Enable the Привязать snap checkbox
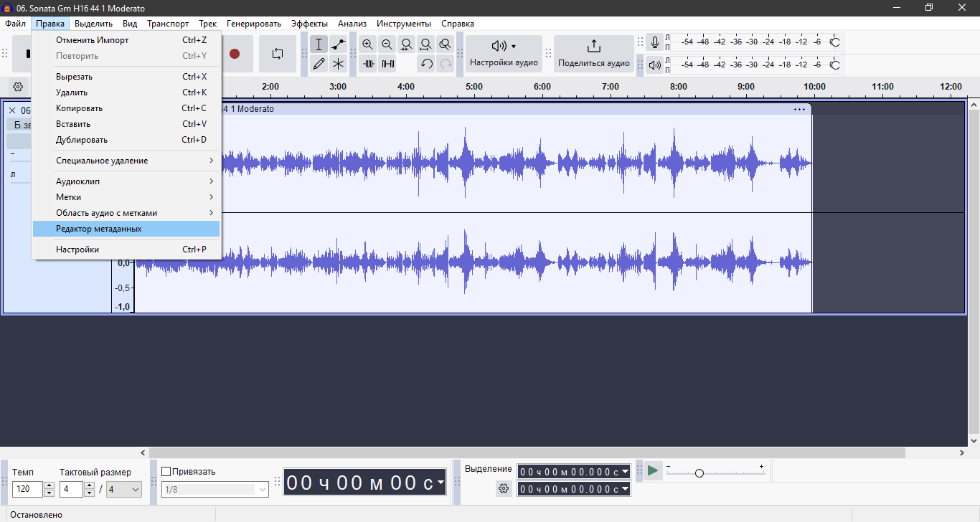Screen dimensions: 980x522 click(x=166, y=472)
